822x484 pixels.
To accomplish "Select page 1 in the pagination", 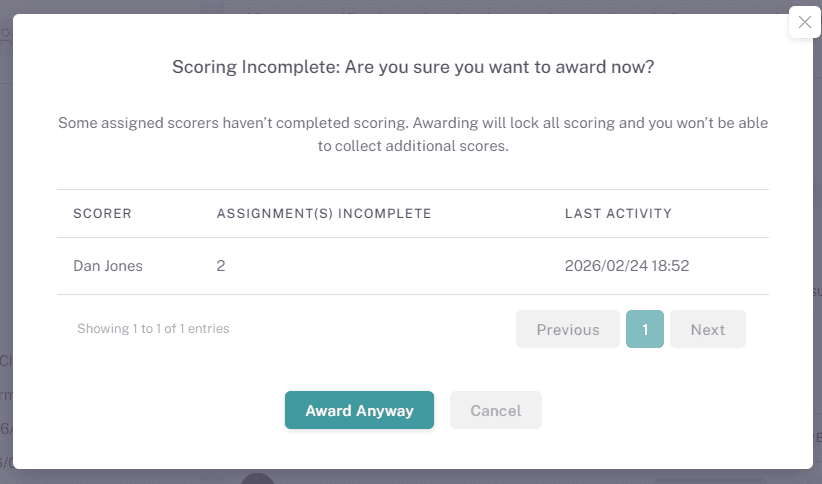I will coord(645,329).
